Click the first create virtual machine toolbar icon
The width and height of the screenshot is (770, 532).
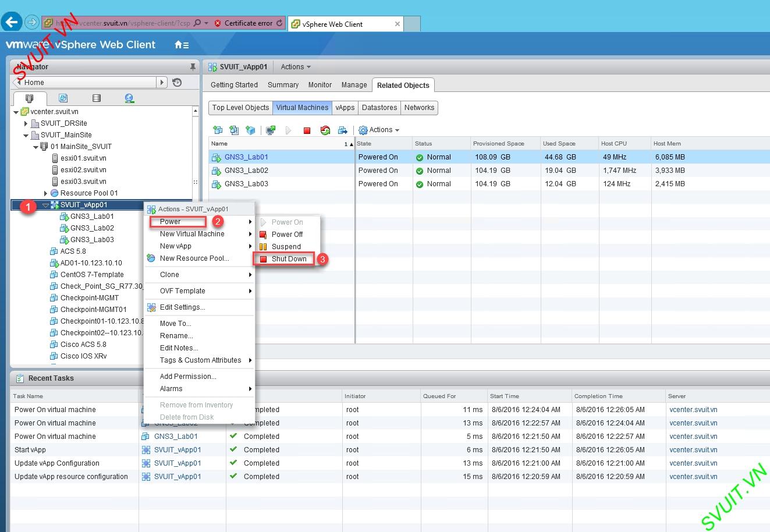tap(218, 130)
